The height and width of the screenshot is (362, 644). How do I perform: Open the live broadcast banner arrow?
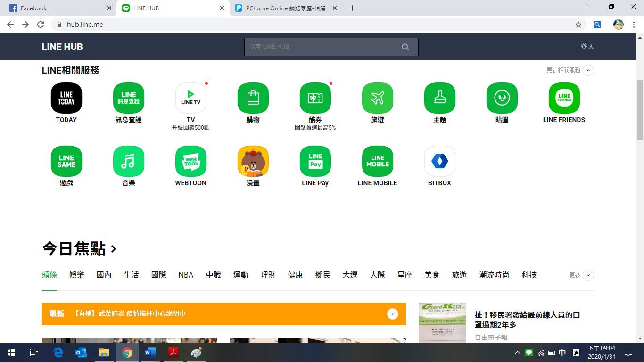pyautogui.click(x=393, y=314)
